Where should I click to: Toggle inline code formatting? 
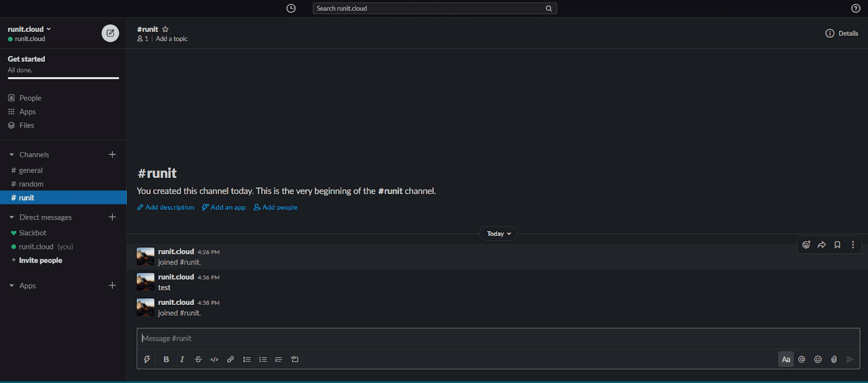tap(214, 359)
